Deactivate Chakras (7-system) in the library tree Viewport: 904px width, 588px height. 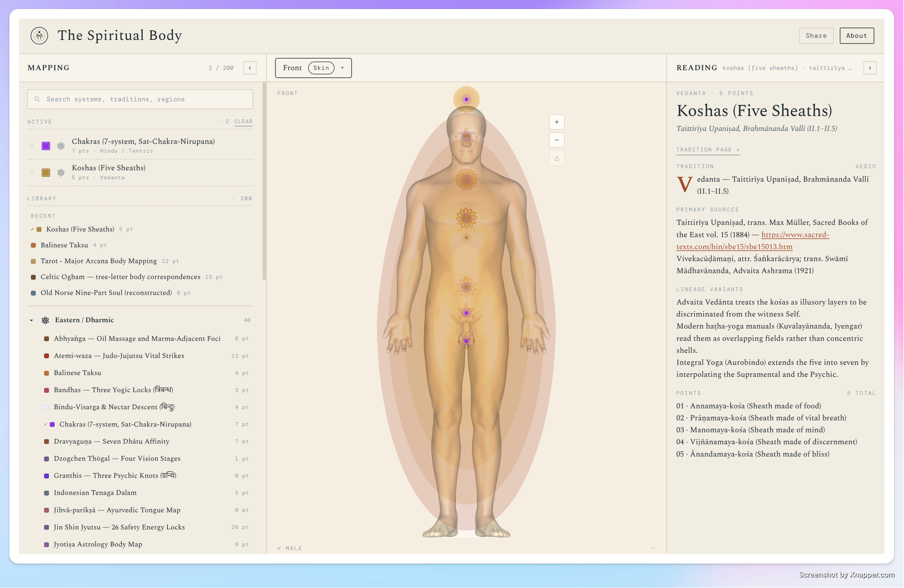coord(147,424)
